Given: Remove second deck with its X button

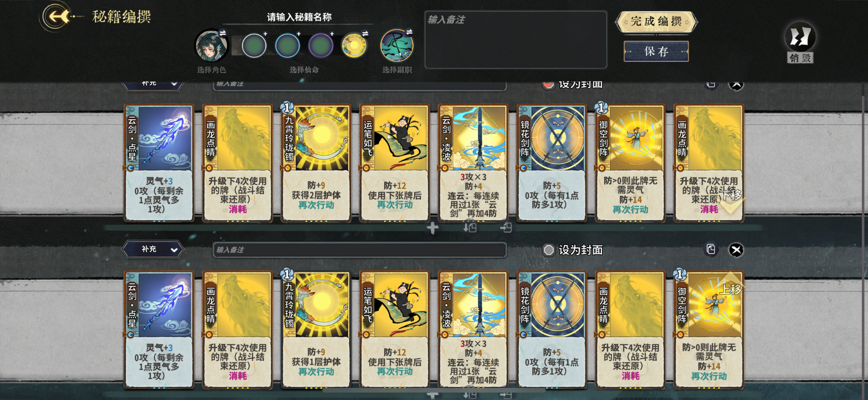Looking at the screenshot, I should coord(736,250).
